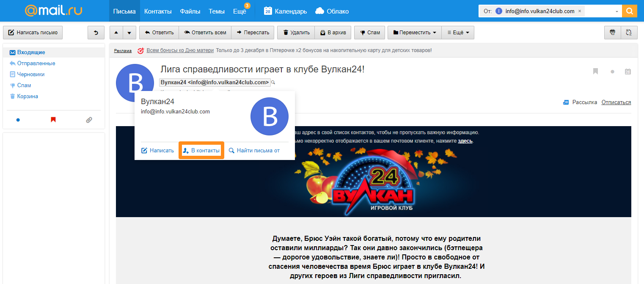The height and width of the screenshot is (284, 644).
Task: Click the Ответить всем button
Action: pos(205,33)
